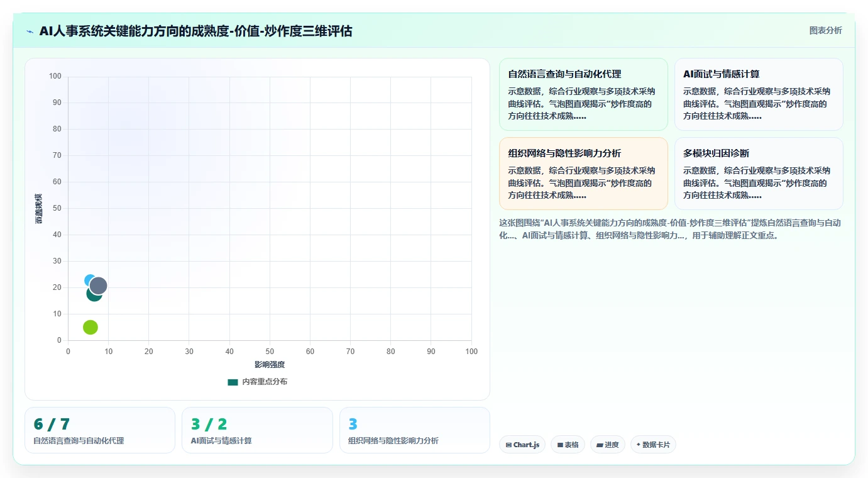Click the chart title heading text
868x478 pixels.
point(195,31)
